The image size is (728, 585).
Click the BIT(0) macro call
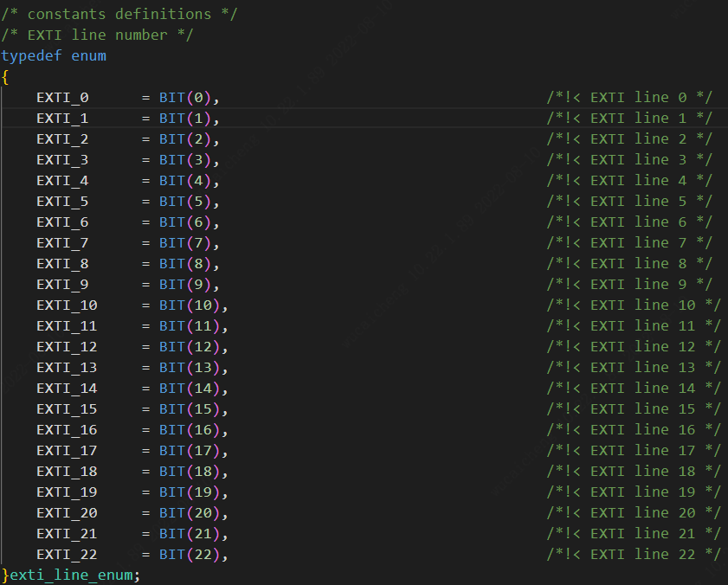point(186,97)
